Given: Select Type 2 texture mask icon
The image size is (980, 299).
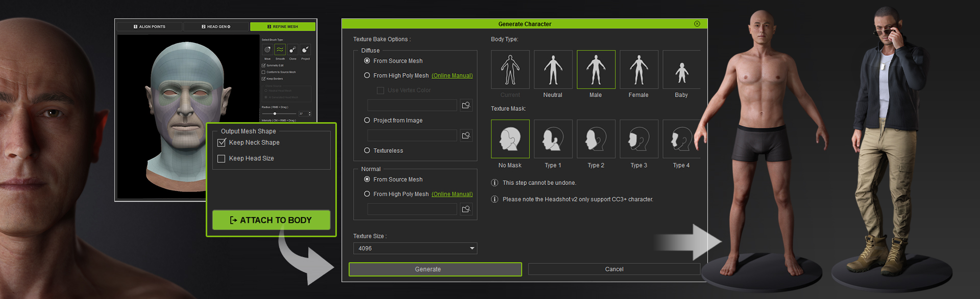Looking at the screenshot, I should point(596,139).
